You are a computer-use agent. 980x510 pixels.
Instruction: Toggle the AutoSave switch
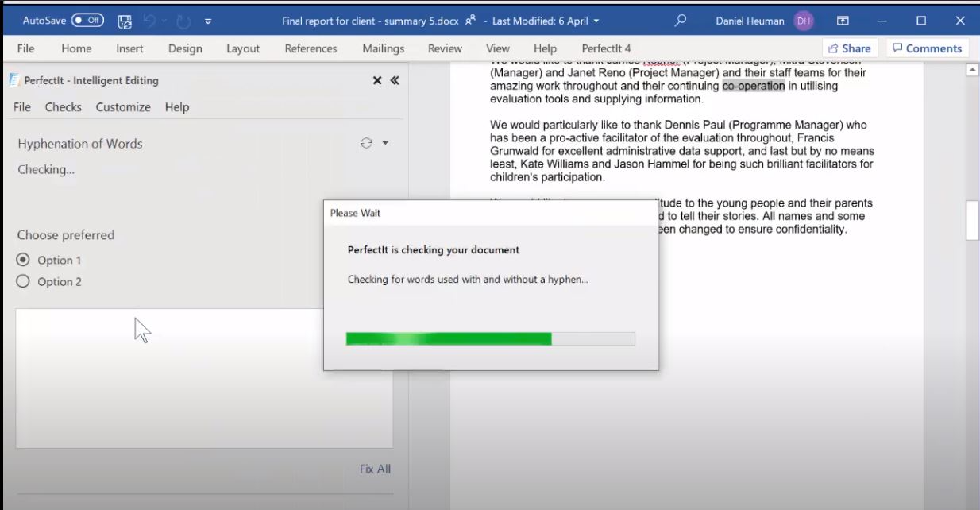pos(87,21)
